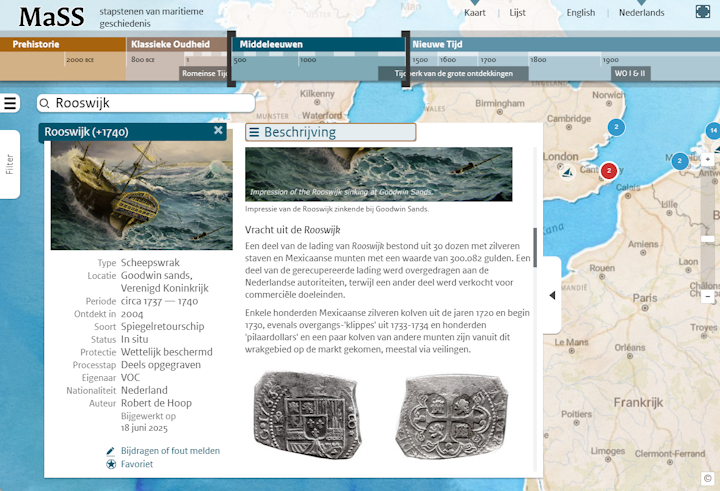Change language to Nederlands
720x491 pixels.
641,13
